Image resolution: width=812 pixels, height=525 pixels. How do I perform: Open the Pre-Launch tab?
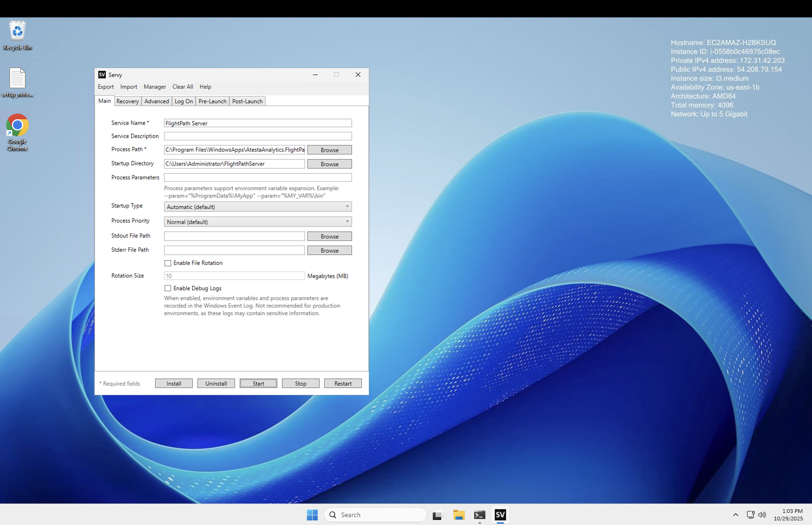212,101
